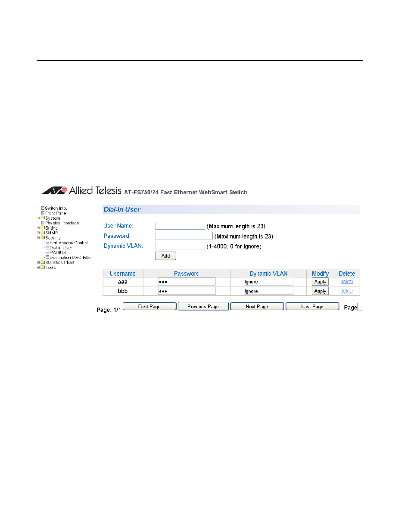Screen dimensions: 411x532
Task: Expand the Tools tree node
Action: tap(38, 268)
